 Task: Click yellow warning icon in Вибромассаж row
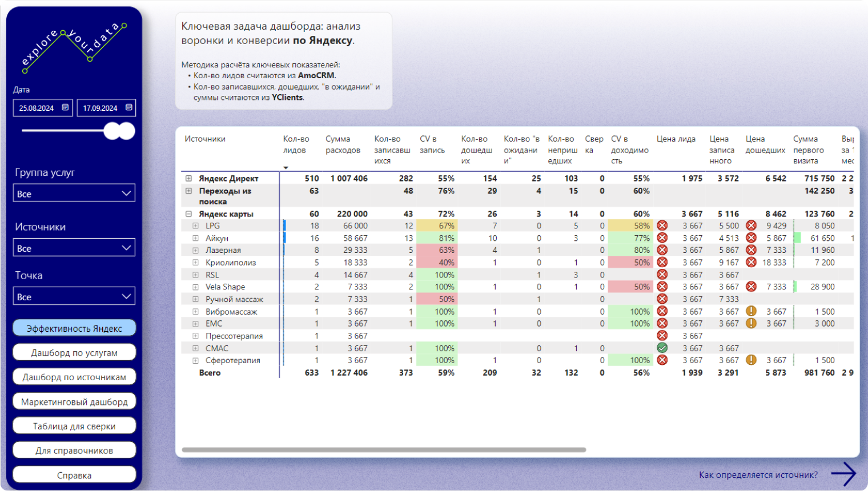[x=752, y=311]
